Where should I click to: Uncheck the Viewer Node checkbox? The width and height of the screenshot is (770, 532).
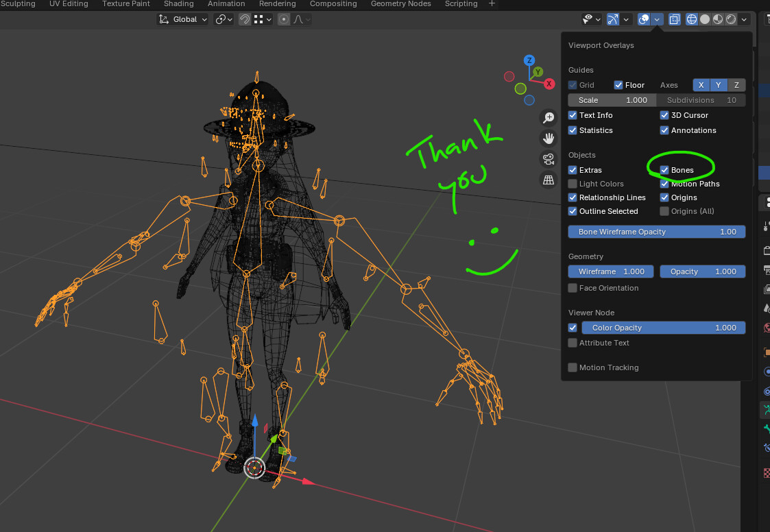point(573,328)
